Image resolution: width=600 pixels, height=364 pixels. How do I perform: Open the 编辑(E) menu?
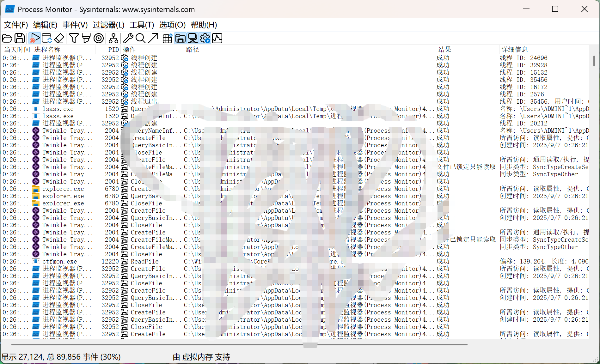(x=45, y=25)
